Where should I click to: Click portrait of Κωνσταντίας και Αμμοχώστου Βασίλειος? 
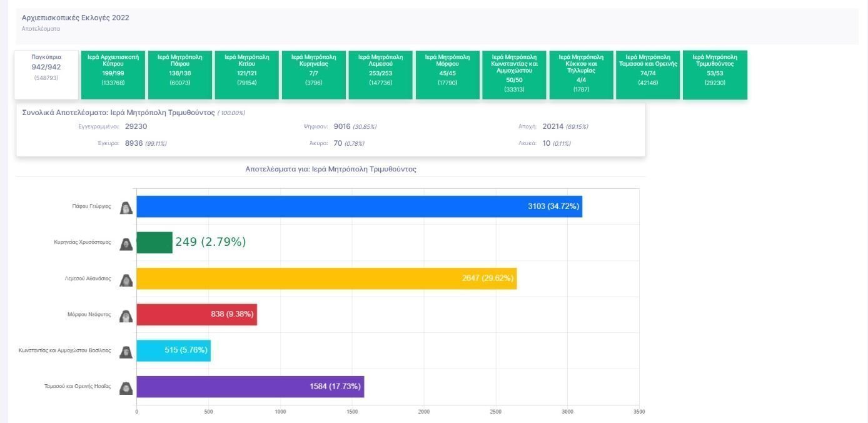click(126, 352)
